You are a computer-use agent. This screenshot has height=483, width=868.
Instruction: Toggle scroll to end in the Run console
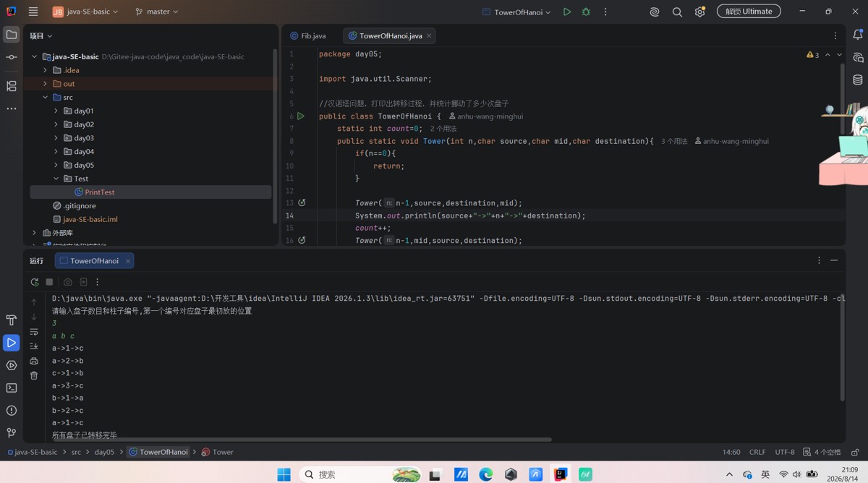[x=34, y=346]
